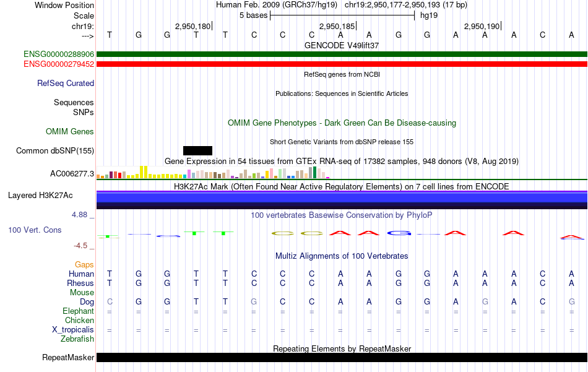The image size is (588, 372).
Task: Click the 2,950,190 position marker
Action: [x=482, y=26]
